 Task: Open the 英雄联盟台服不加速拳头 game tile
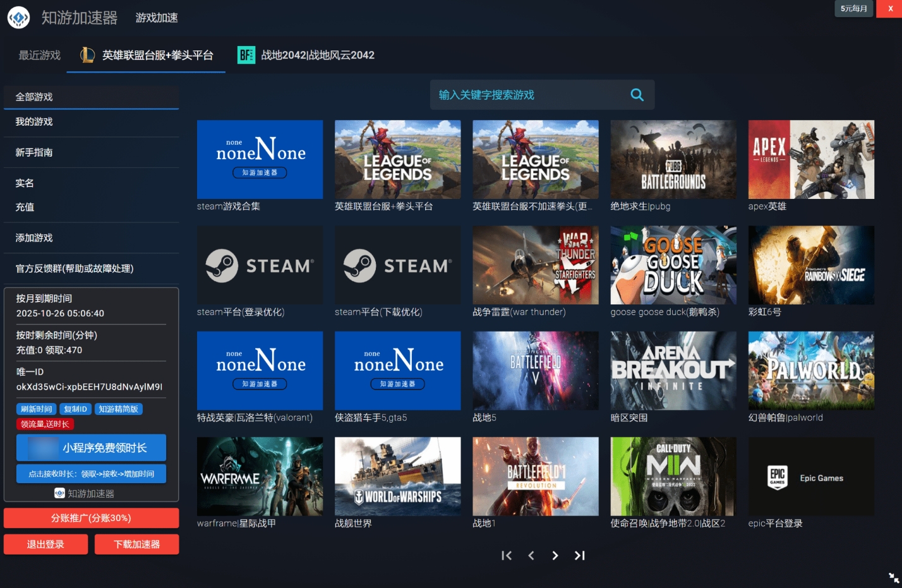(536, 160)
